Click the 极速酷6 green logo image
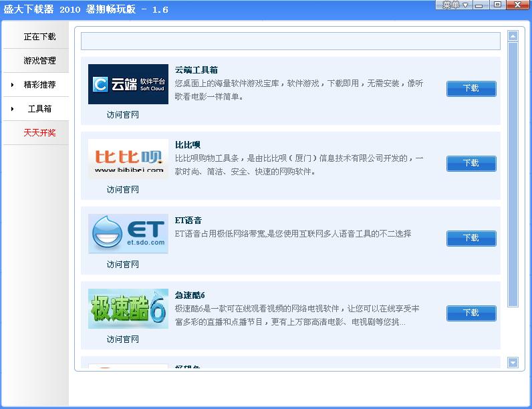 128,309
